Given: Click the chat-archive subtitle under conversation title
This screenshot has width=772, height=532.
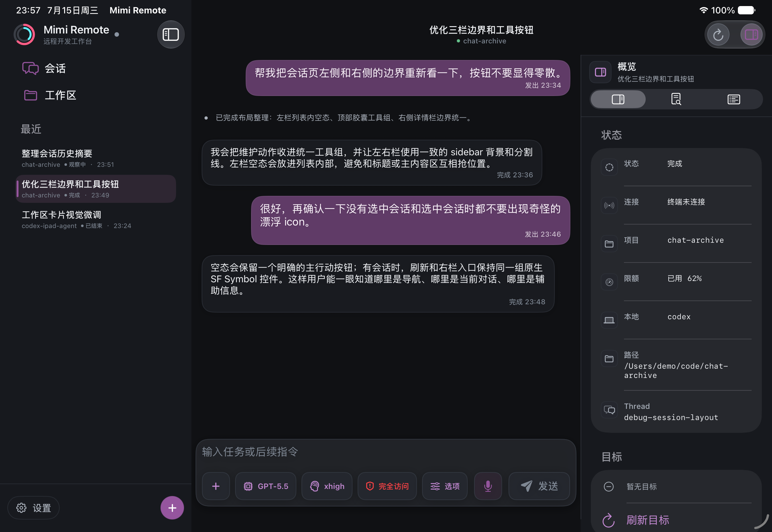Looking at the screenshot, I should point(484,41).
